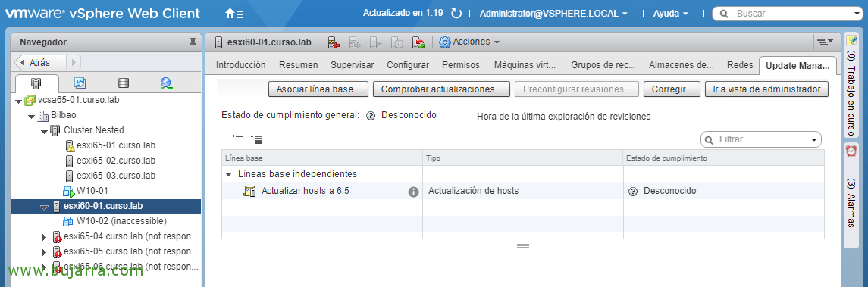Expand the esxi65-04.curso.lab host node
Screen dimensions: 868x287
(45, 237)
